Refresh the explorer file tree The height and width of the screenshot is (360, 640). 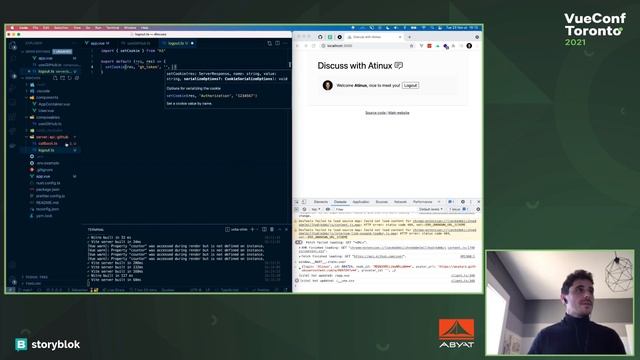tap(69, 78)
